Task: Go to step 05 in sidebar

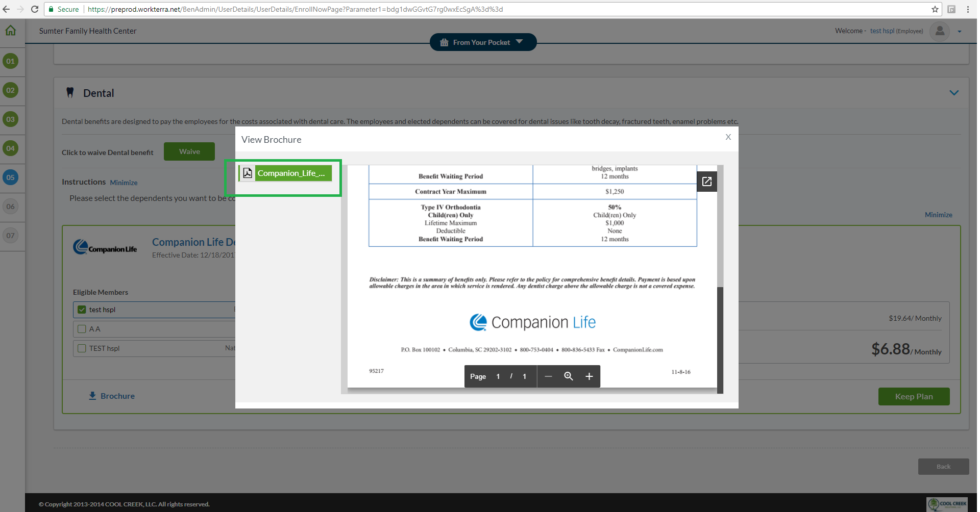Action: [x=10, y=177]
